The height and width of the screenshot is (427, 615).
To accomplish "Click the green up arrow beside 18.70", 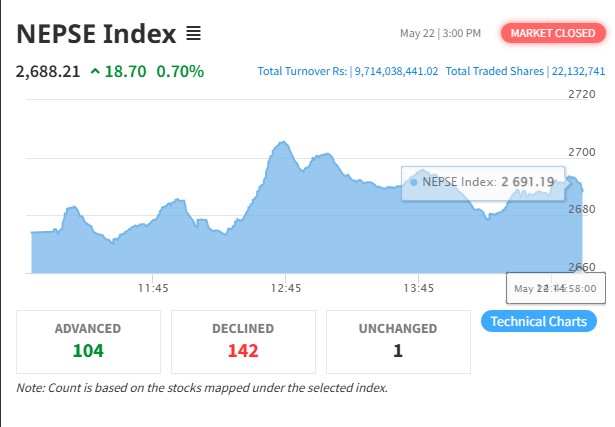I will coord(94,71).
